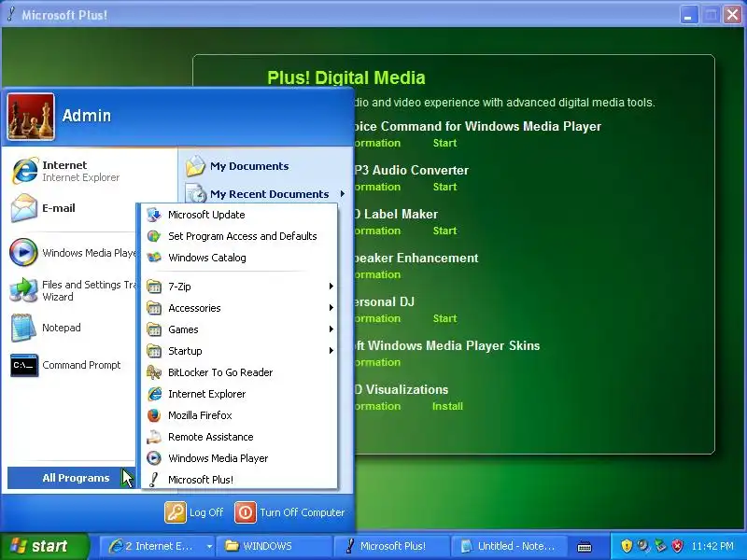Click the Plus! Digital Media heading
This screenshot has height=560, width=747.
tap(346, 77)
